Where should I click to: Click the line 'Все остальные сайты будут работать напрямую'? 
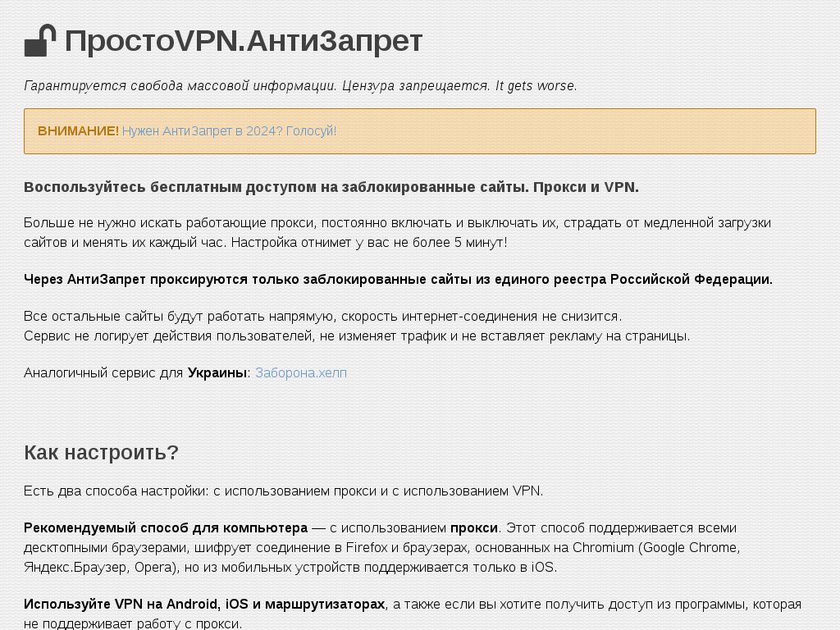(323, 317)
